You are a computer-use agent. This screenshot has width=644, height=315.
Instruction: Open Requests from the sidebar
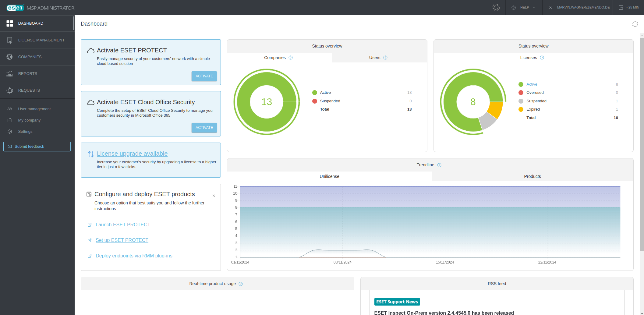tap(37, 90)
